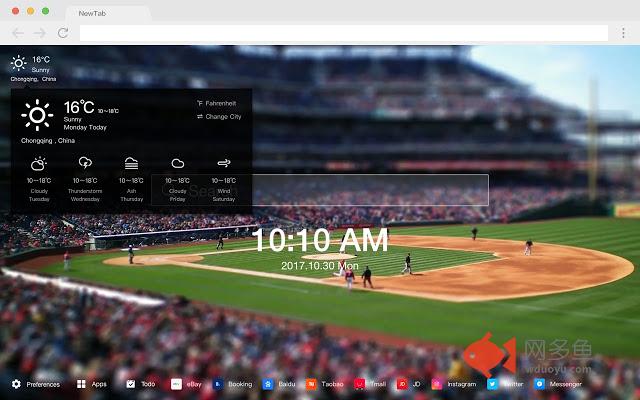Open the Tmall shortcut icon
This screenshot has height=400, width=640.
(x=360, y=384)
